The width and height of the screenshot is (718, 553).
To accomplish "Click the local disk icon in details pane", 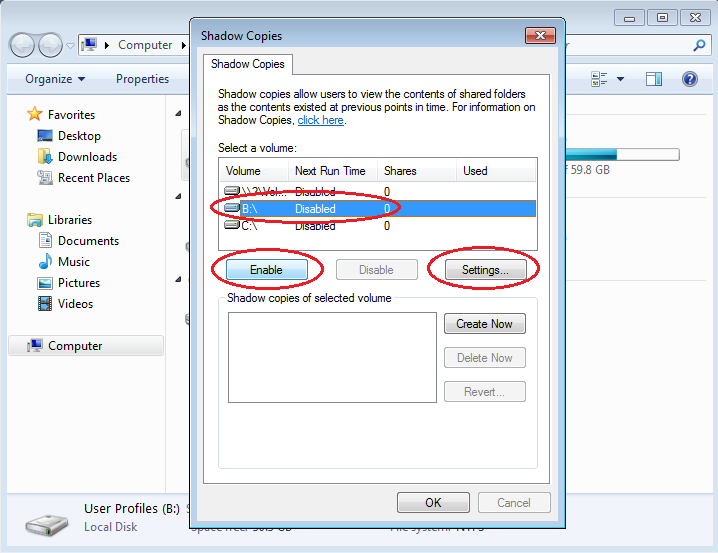I will (47, 525).
